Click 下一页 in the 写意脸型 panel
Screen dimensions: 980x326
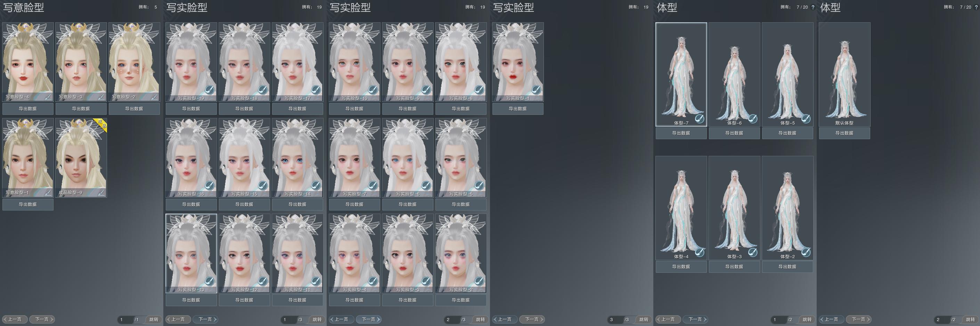pos(42,319)
